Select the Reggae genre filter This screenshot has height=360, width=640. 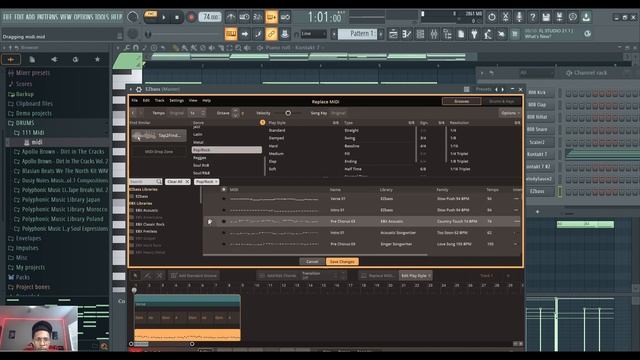point(200,158)
